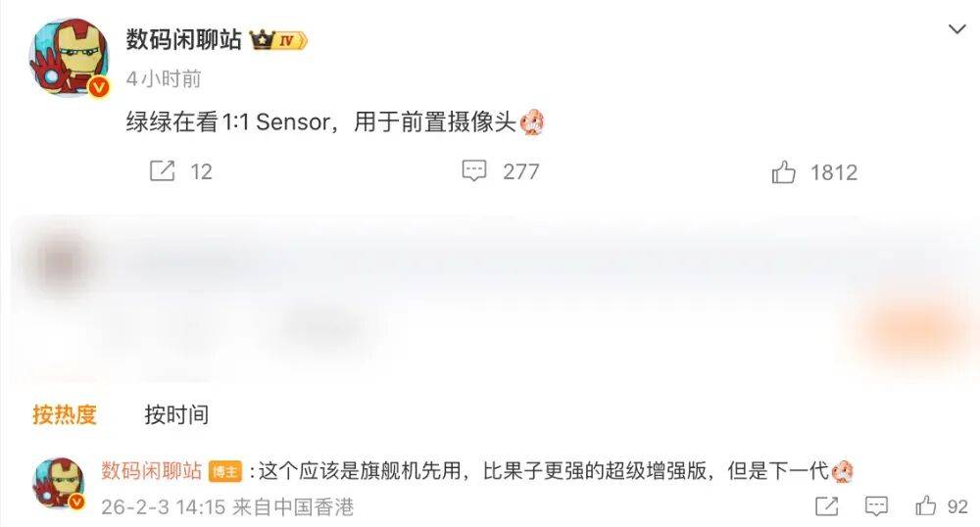
Task: Click the crown level IV membership badge
Action: pos(278,40)
